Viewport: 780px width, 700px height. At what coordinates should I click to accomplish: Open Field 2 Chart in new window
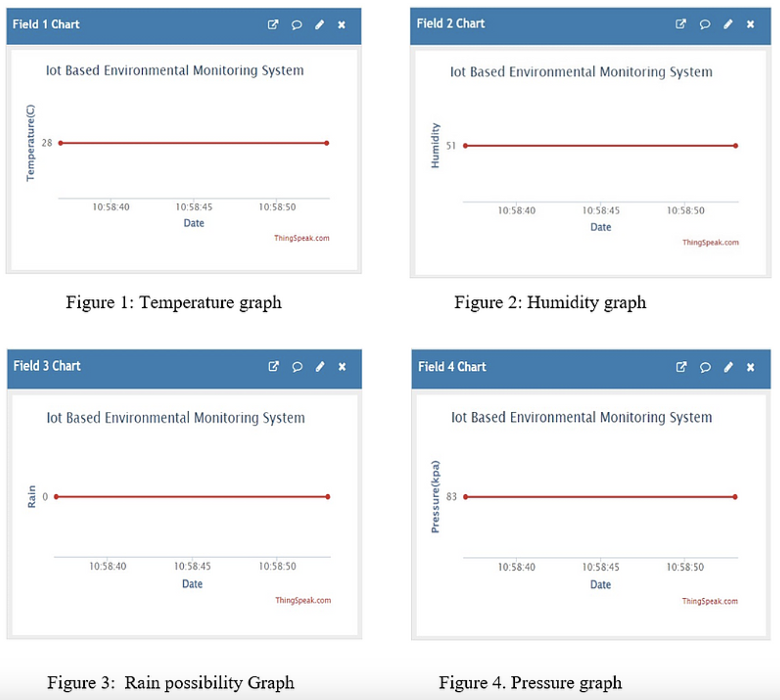pyautogui.click(x=681, y=24)
